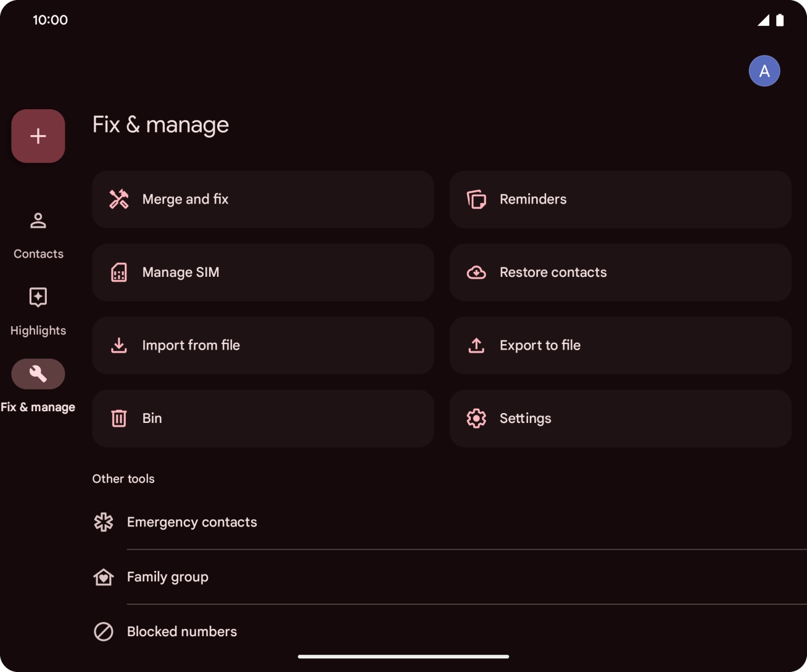Open Emergency contacts
807x672 pixels.
tap(192, 522)
